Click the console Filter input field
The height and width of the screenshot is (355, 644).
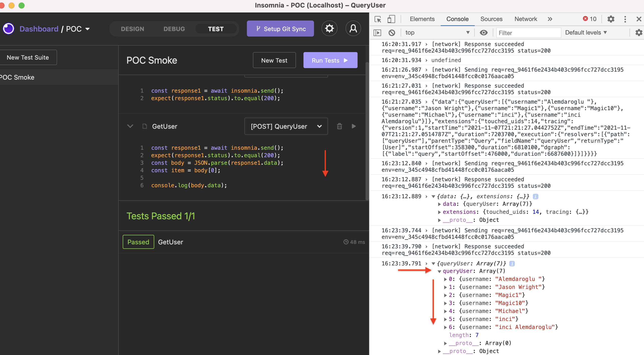(528, 33)
